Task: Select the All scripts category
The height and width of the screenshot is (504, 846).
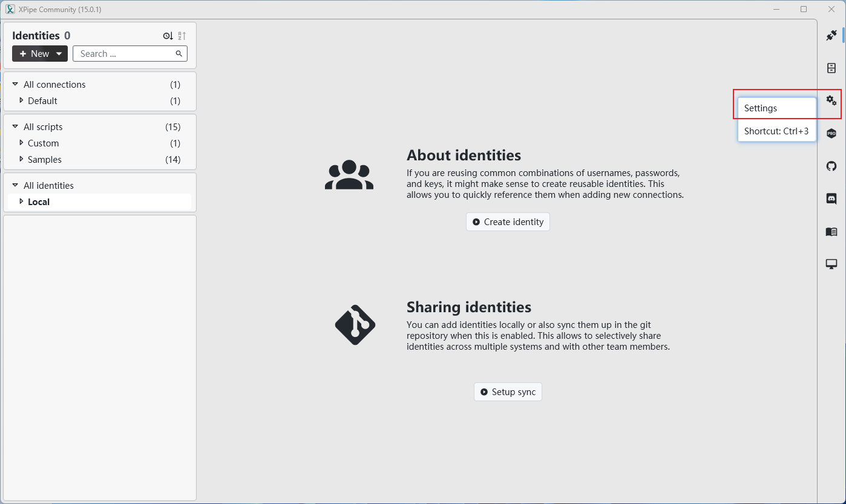Action: [43, 127]
